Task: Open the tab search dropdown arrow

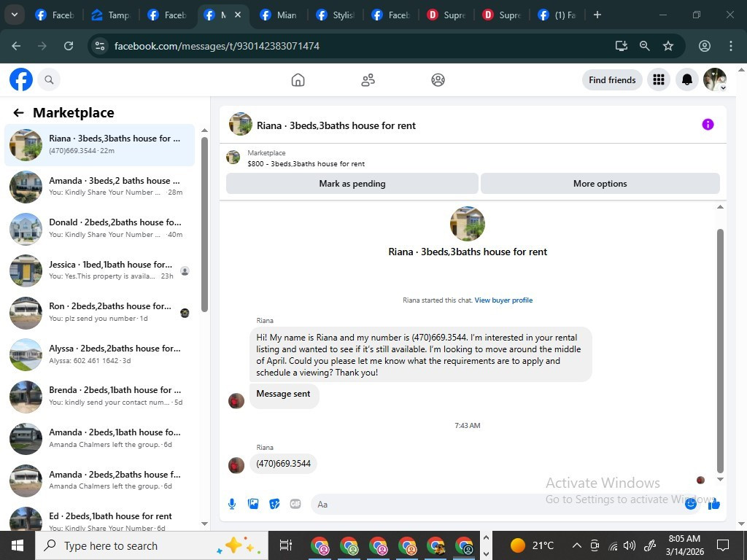Action: [x=15, y=15]
